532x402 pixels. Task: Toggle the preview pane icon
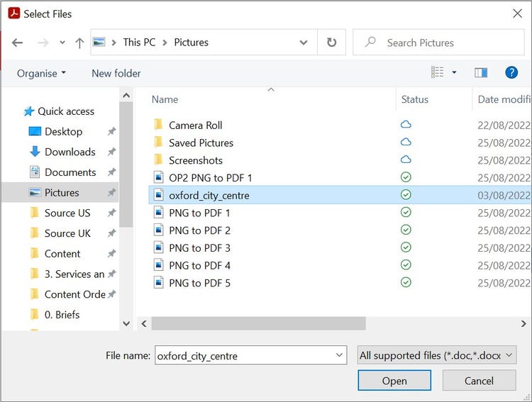481,72
